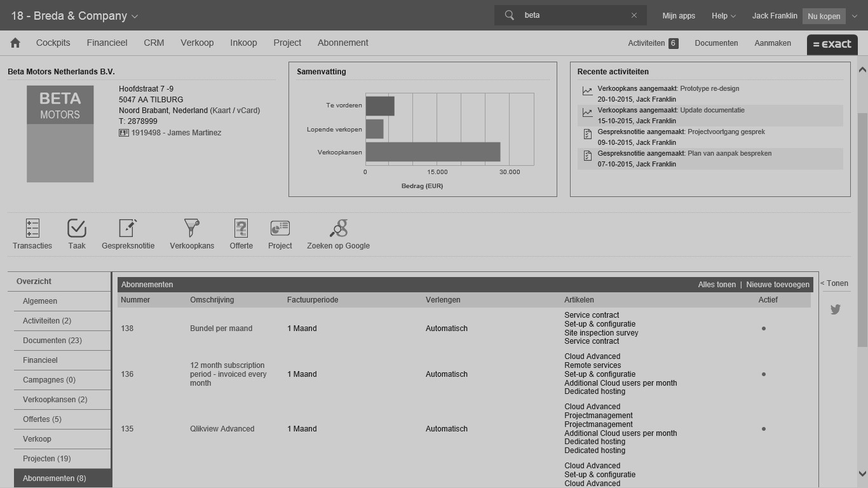Select the Algemeen sidebar tab
The height and width of the screenshot is (488, 868).
(62, 301)
